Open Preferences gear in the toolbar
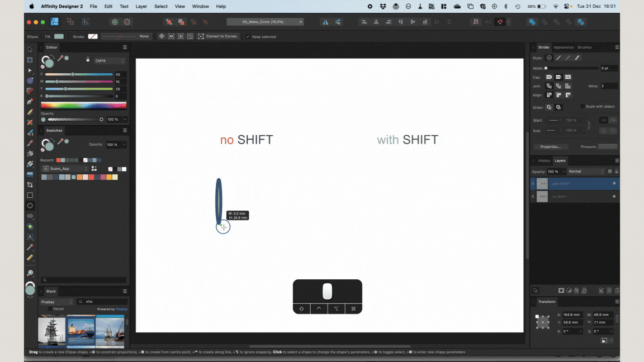The height and width of the screenshot is (362, 644). [x=115, y=22]
